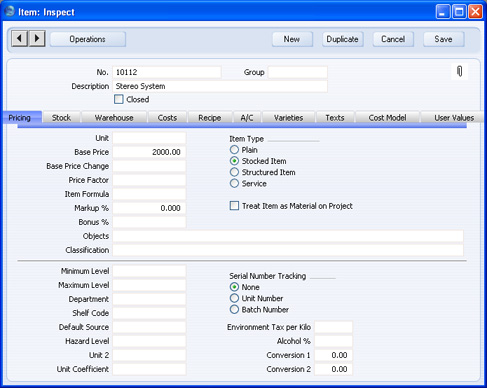
Task: Choose Structured Item type
Action: [x=234, y=172]
